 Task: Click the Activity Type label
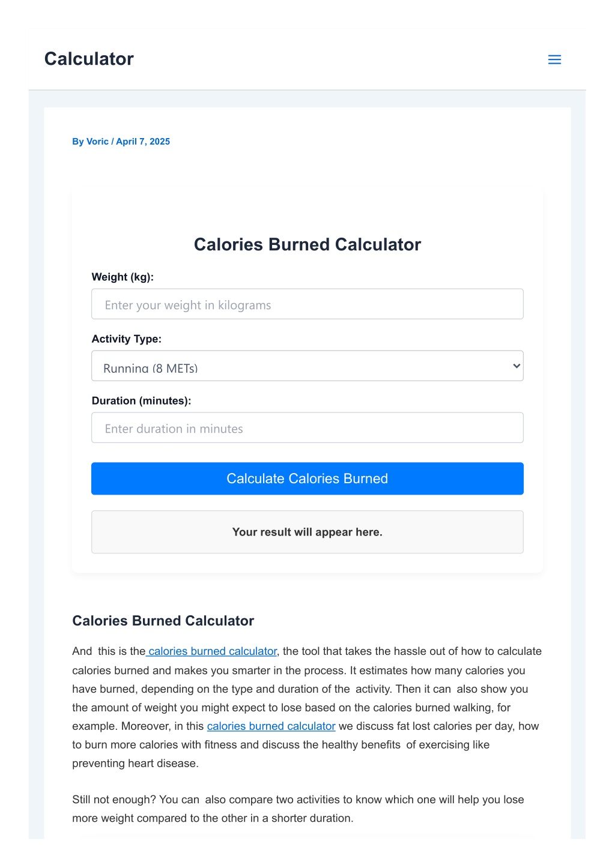(x=127, y=339)
